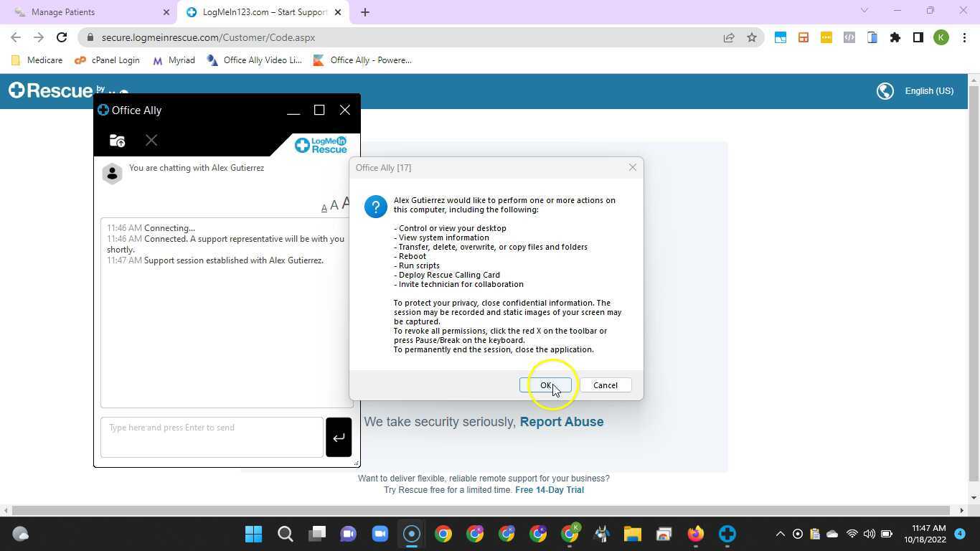Click the send message arrow button
Screen dimensions: 980x551
339,437
